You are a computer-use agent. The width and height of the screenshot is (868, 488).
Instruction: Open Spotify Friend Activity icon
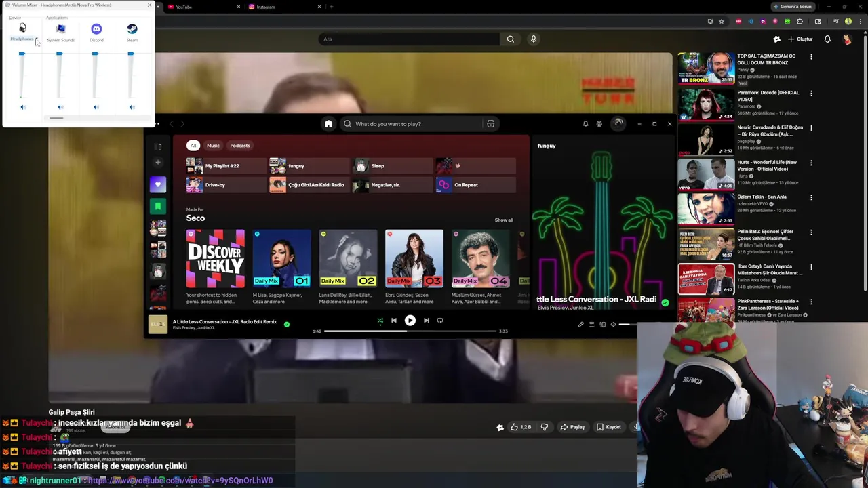(599, 124)
